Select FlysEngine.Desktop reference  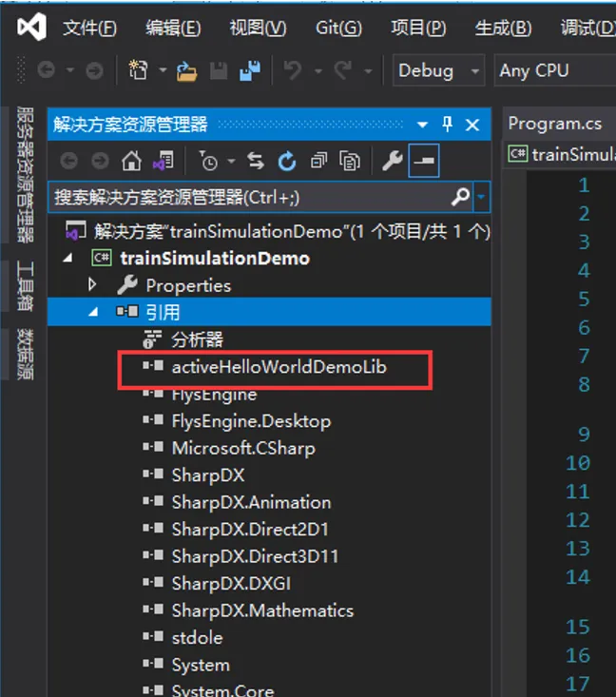click(x=252, y=421)
